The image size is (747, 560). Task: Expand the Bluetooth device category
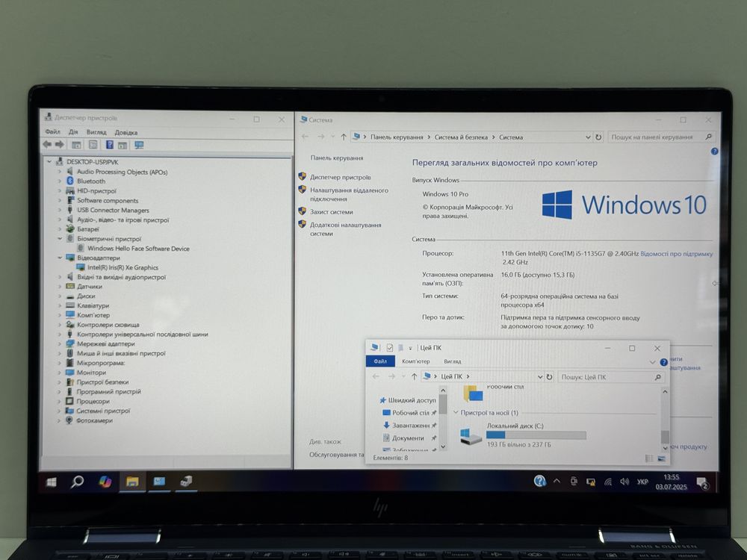coord(60,181)
